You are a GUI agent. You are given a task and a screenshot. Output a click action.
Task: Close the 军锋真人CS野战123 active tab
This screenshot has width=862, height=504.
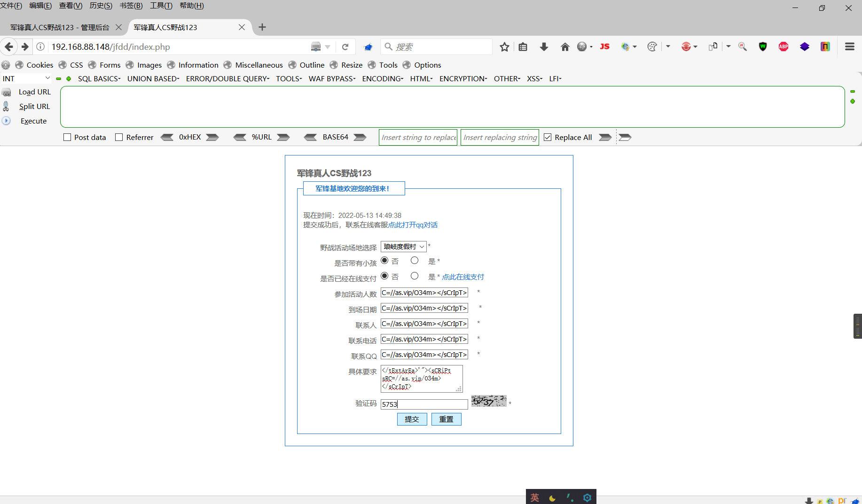(x=242, y=27)
